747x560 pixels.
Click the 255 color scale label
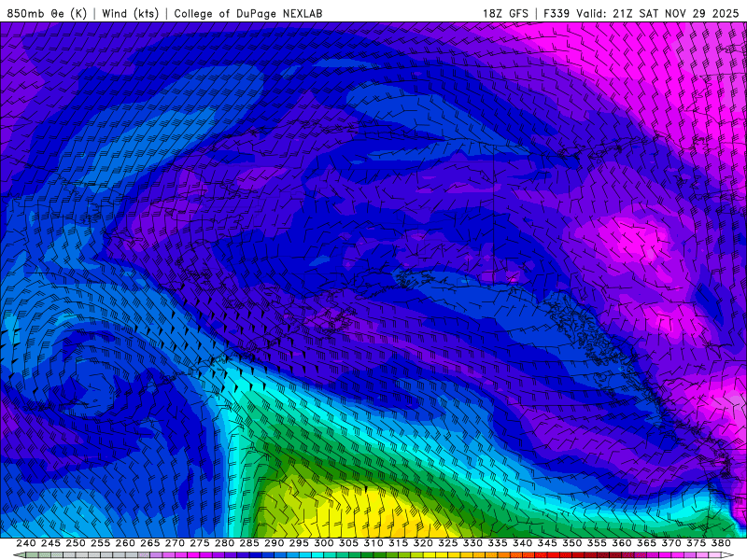coord(101,543)
